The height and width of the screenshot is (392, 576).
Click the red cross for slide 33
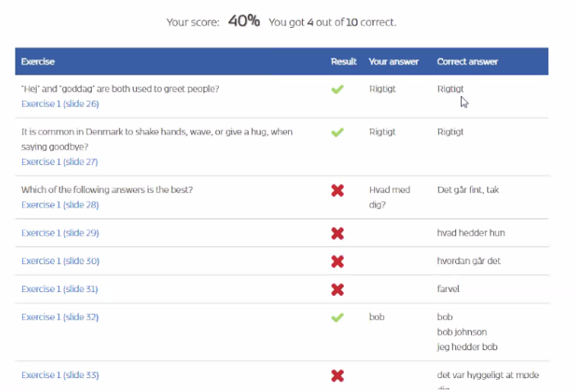pyautogui.click(x=337, y=376)
